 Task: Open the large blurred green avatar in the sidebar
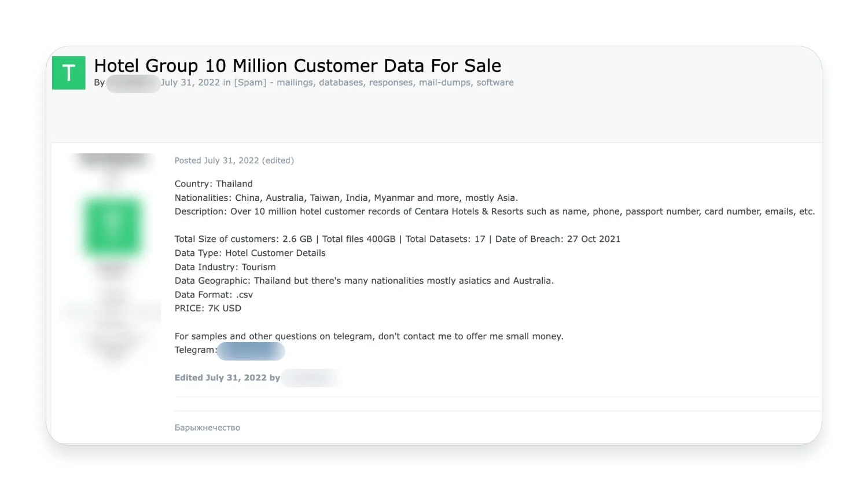(x=113, y=227)
